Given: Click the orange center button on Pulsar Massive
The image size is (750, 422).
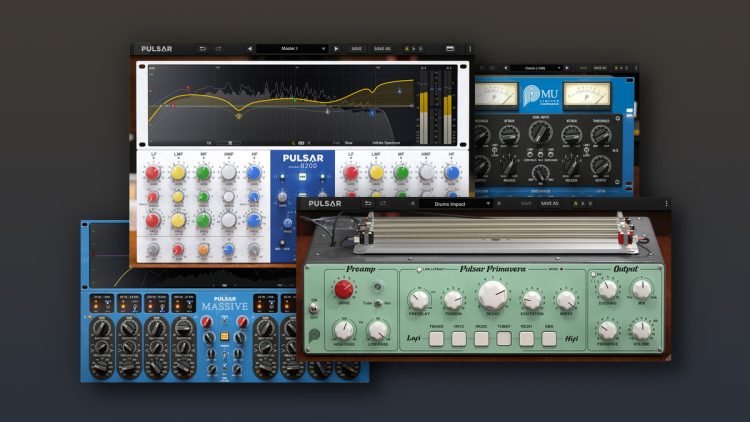Looking at the screenshot, I should 224,336.
